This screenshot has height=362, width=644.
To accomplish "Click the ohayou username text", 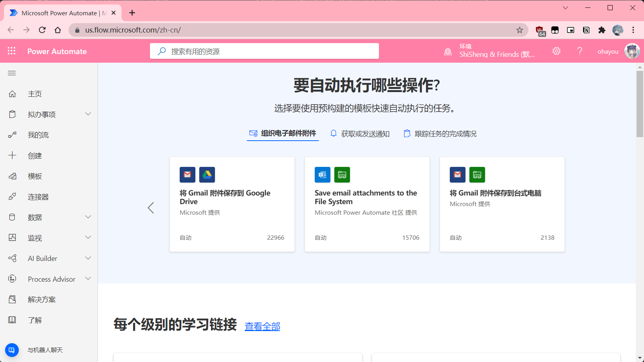I will click(608, 51).
